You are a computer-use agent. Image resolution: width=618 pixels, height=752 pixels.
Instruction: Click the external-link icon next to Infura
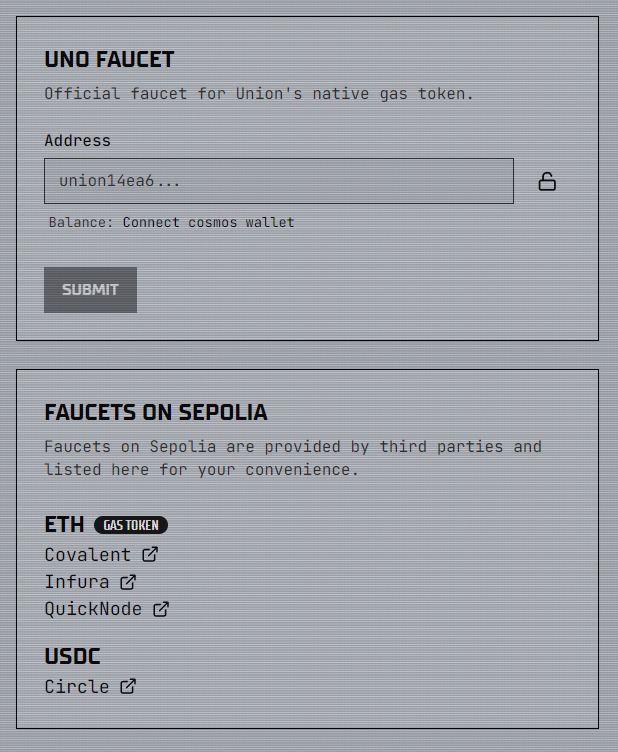pos(128,581)
